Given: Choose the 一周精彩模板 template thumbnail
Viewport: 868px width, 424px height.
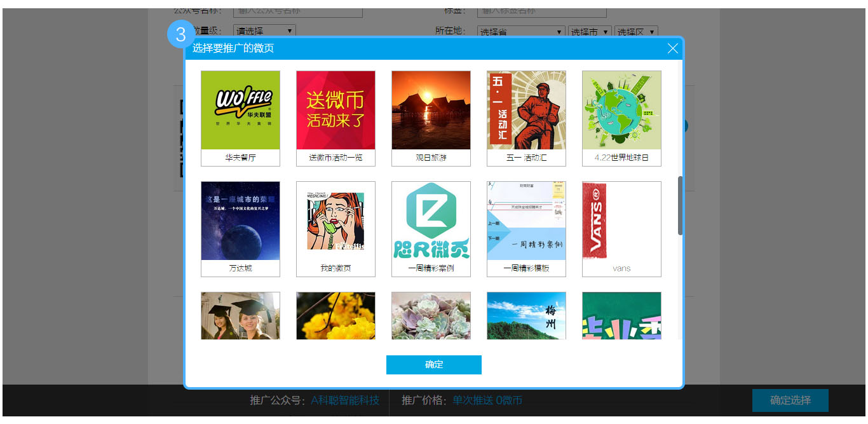Looking at the screenshot, I should [x=526, y=221].
